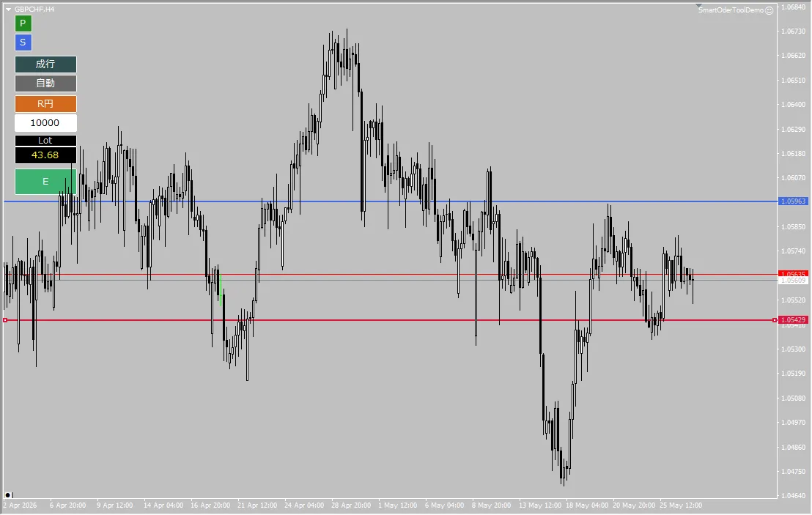Click the blue S button
The image size is (812, 515).
(x=23, y=42)
